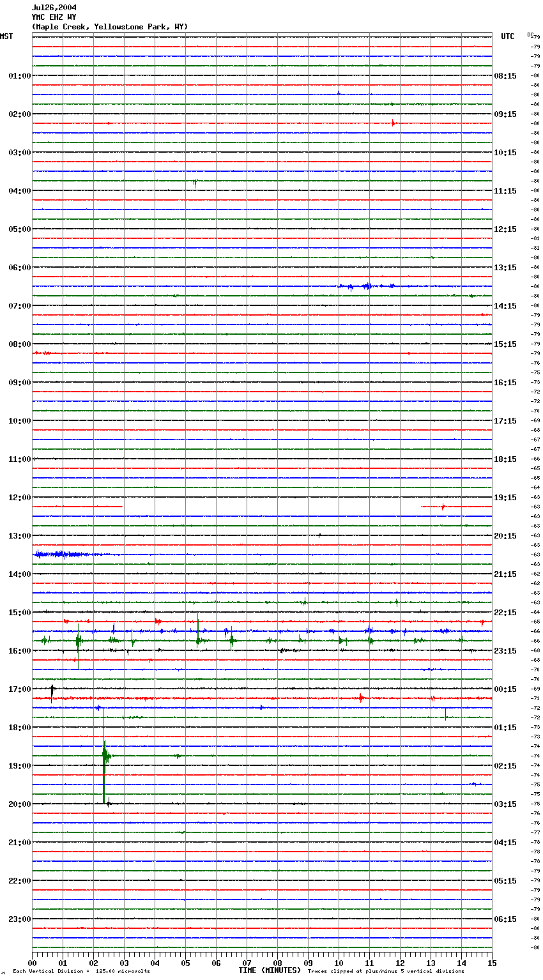The height and width of the screenshot is (980, 543).
Task: Select the 19:00 MST time label
Action: 20,766
